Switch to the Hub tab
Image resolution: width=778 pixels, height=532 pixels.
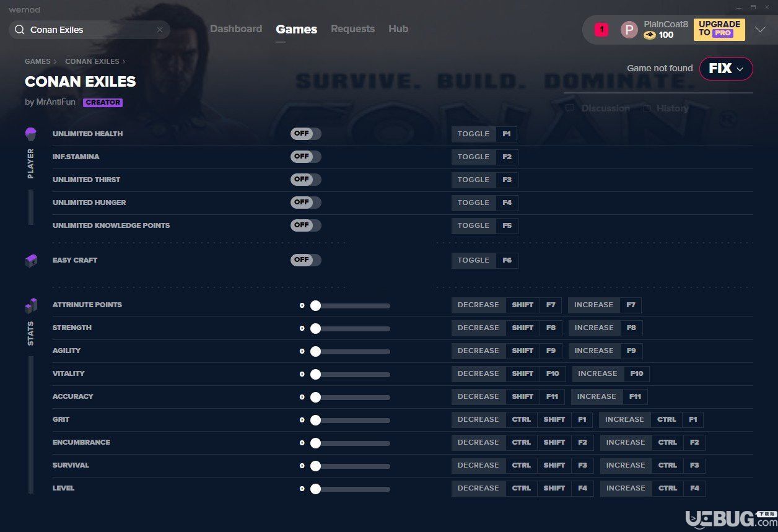click(x=398, y=29)
